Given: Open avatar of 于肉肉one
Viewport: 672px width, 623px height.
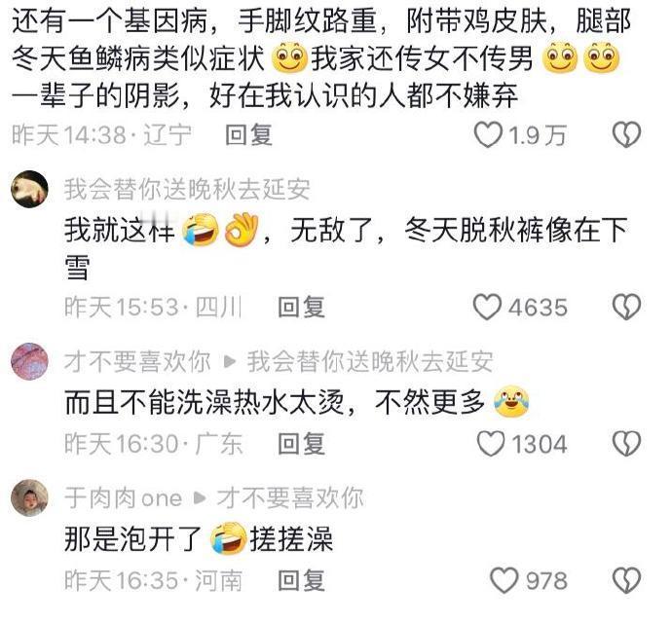Looking at the screenshot, I should pos(29,497).
